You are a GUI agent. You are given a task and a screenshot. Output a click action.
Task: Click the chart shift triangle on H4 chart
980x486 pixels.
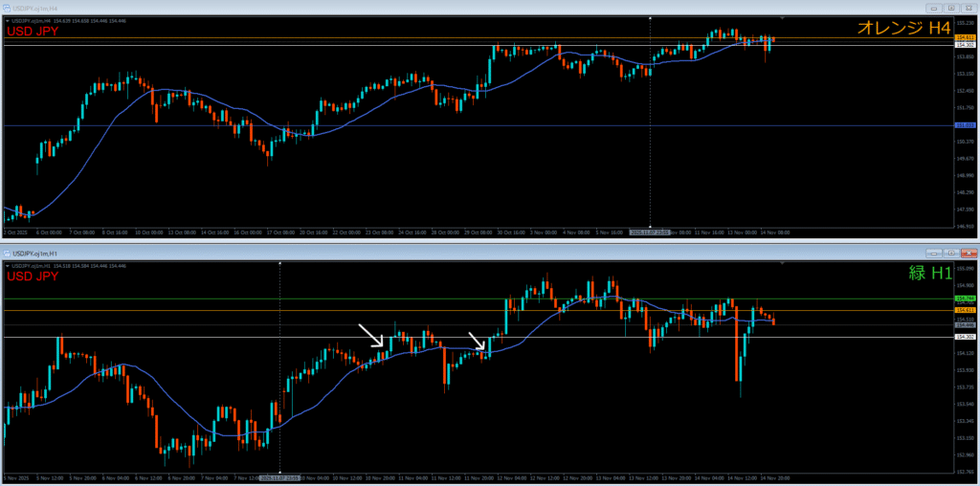click(782, 19)
